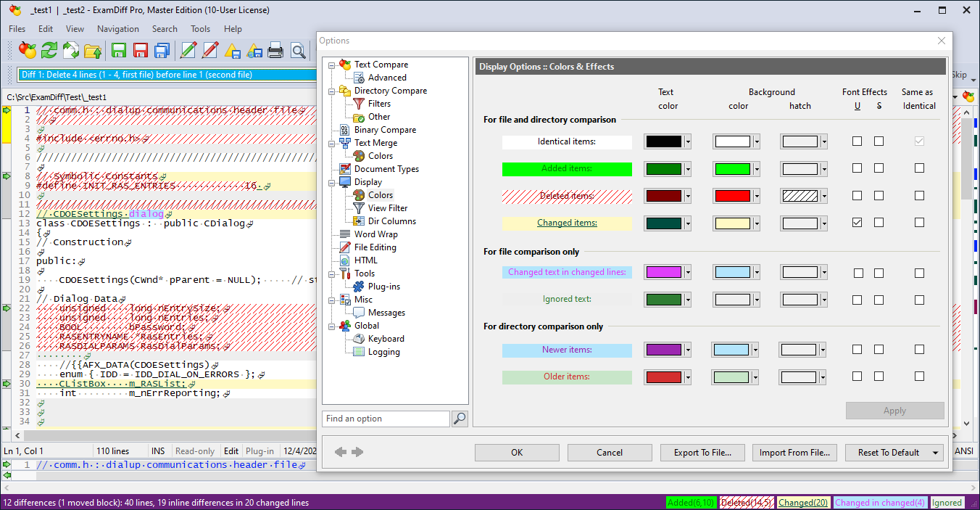Open the Navigation menu
980x510 pixels.
coord(118,29)
